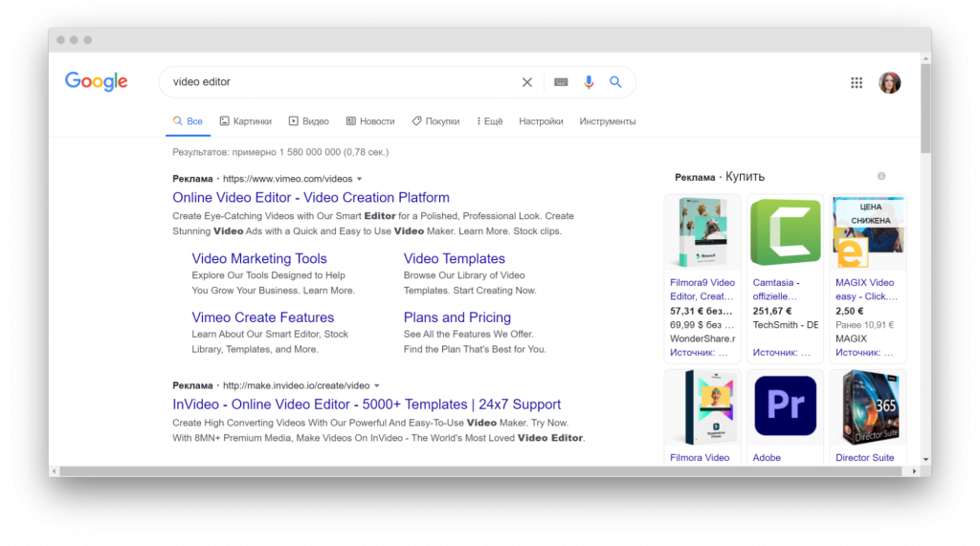Switch to the Картинки tab
980x546 pixels.
(245, 121)
